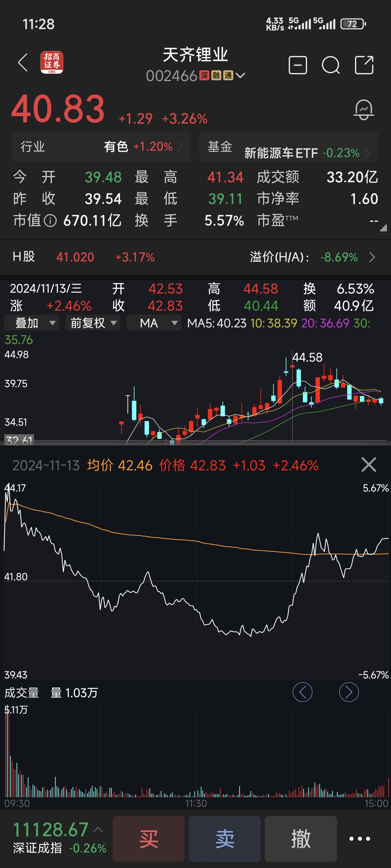Open H股 premium details chevron

[372, 257]
